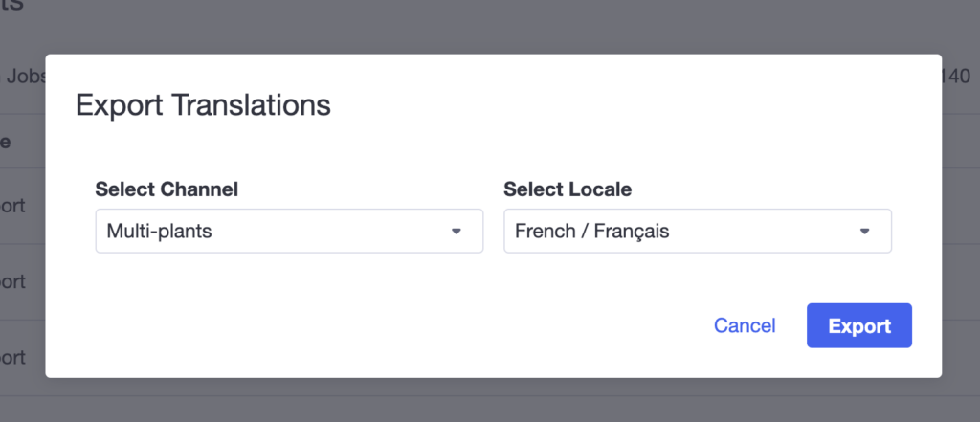Click the dimmed backdrop below the dialog
This screenshot has width=980, height=422.
tap(490, 402)
